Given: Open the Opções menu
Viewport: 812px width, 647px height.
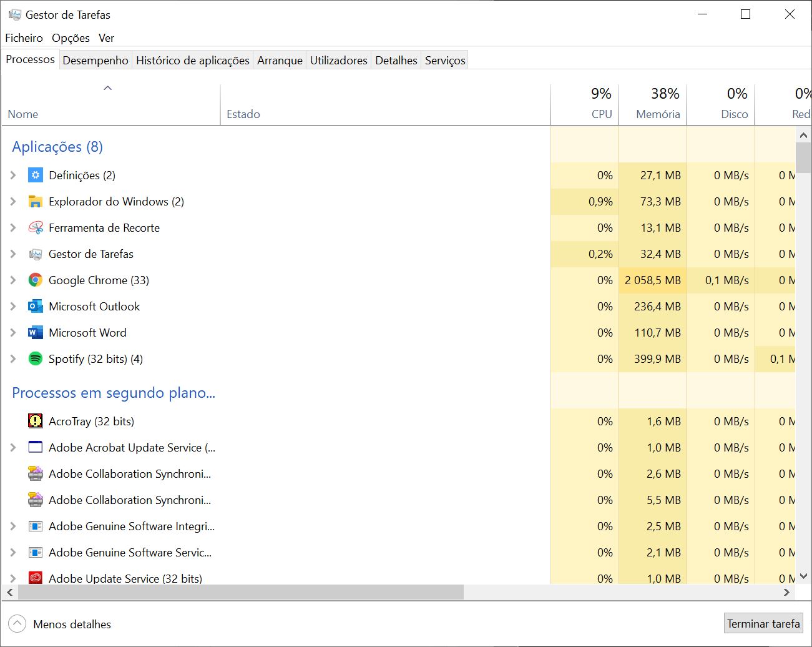Looking at the screenshot, I should click(x=71, y=38).
